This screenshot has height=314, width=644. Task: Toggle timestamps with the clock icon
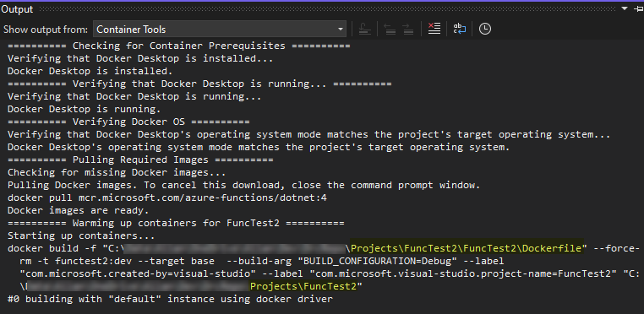click(485, 29)
